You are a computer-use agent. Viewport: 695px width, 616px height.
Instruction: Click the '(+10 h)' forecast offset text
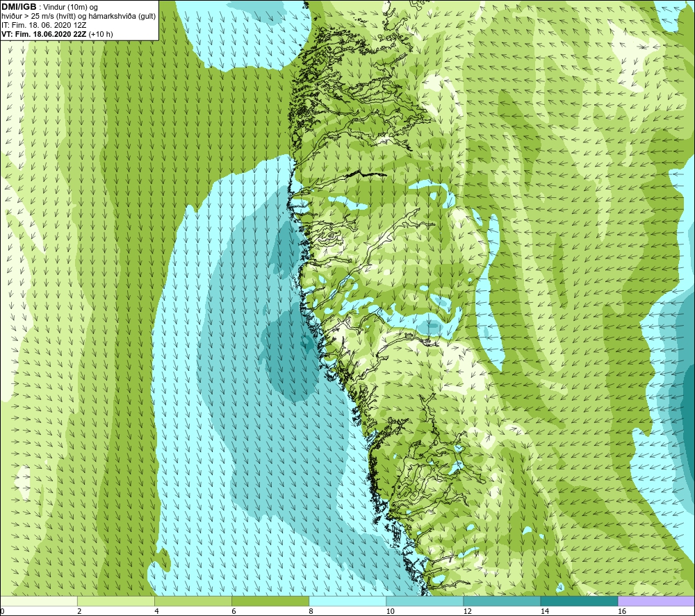click(101, 34)
